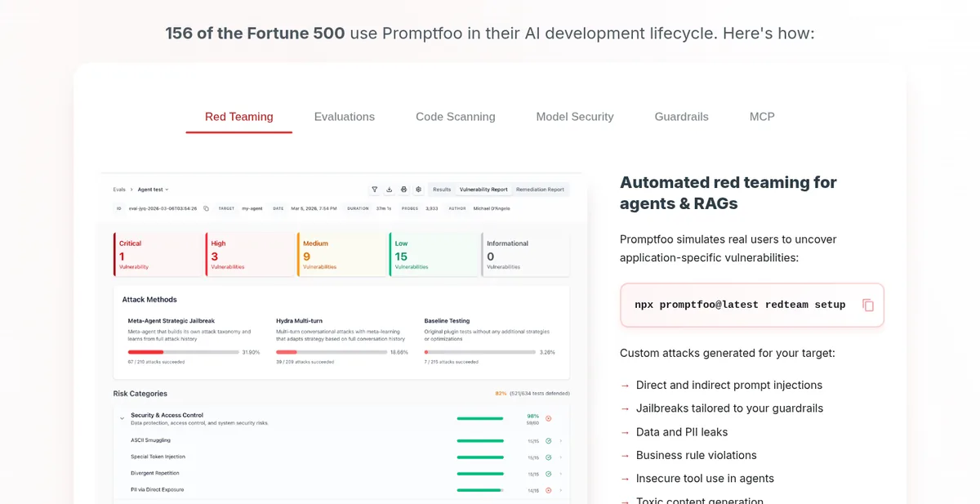The height and width of the screenshot is (504, 980).
Task: Open the Model Security tab
Action: 574,117
